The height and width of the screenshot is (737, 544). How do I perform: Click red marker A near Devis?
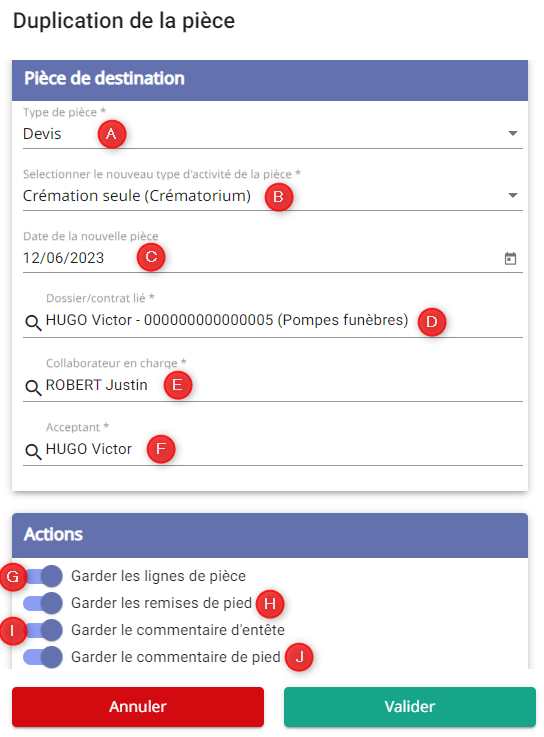coord(111,134)
